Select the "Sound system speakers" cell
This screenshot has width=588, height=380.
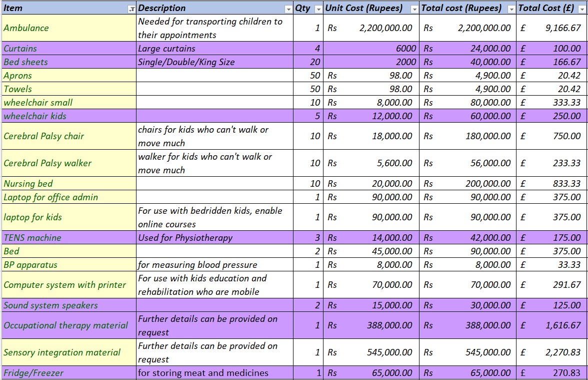coord(69,305)
